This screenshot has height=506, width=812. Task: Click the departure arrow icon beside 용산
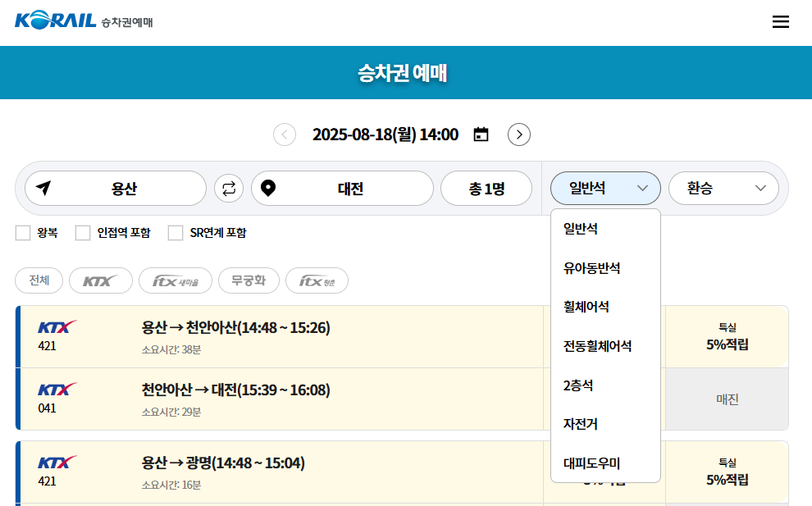click(x=43, y=188)
